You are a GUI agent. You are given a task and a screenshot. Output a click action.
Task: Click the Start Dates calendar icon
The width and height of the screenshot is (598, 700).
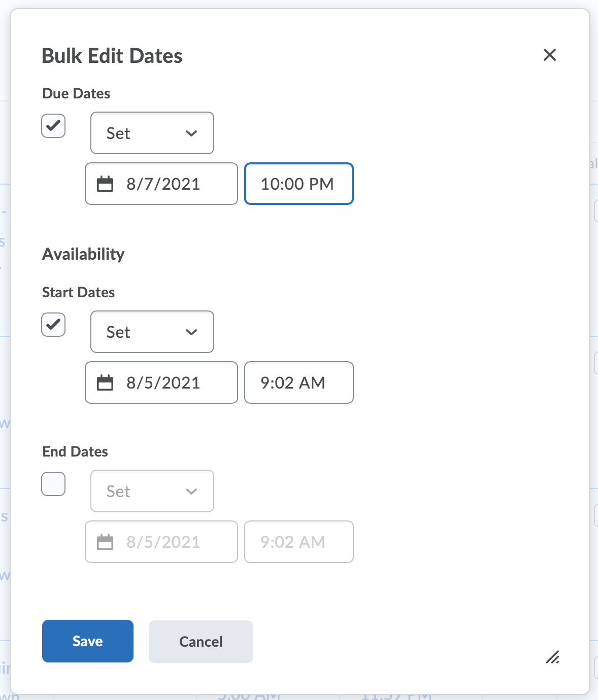pos(105,382)
